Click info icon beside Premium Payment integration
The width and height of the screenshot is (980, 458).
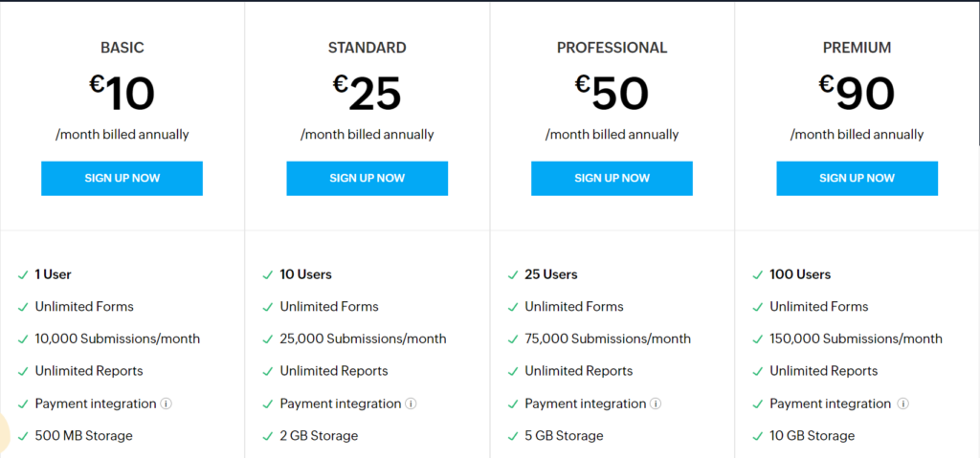(901, 403)
